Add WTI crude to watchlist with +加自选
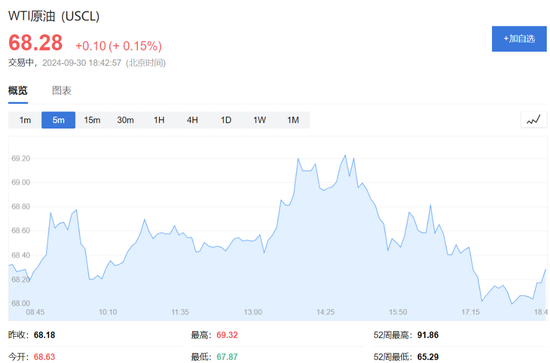This screenshot has height=363, width=550. (519, 39)
